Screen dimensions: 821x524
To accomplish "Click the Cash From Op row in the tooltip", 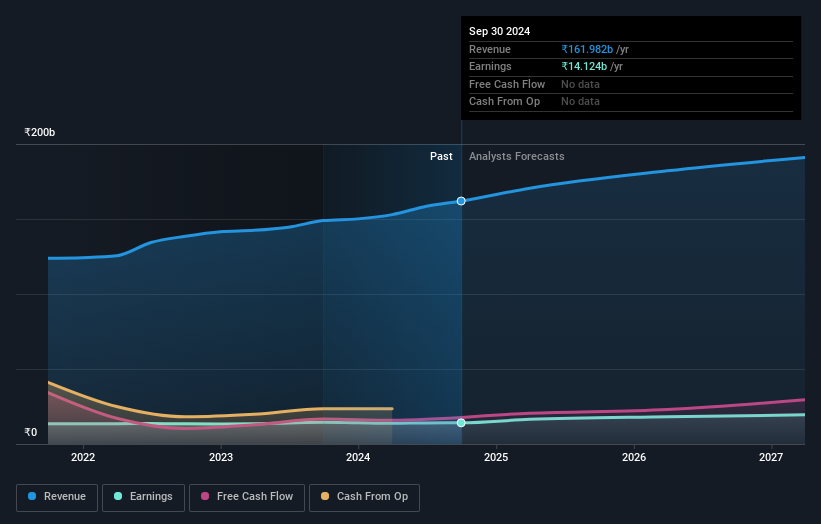I will 631,102.
